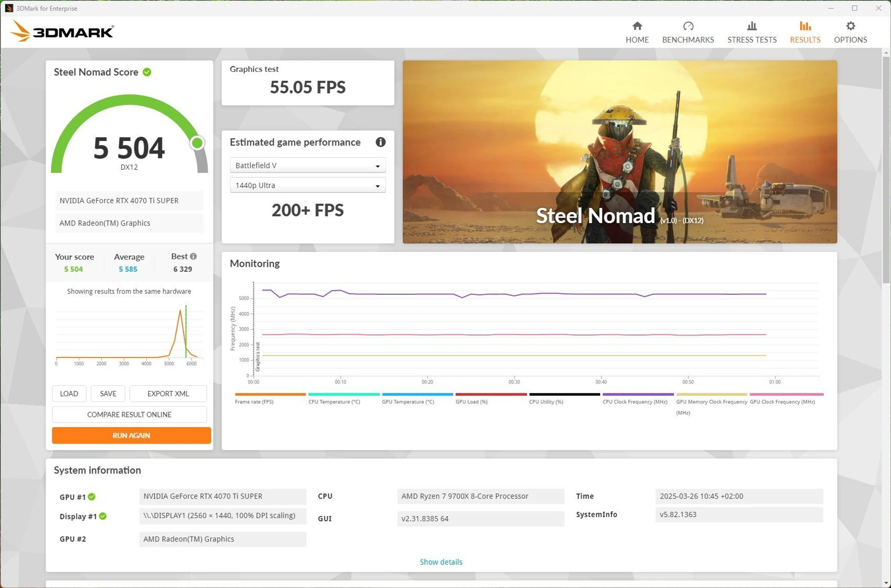Click the scrollbar up arrow
891x588 pixels.
(886, 52)
